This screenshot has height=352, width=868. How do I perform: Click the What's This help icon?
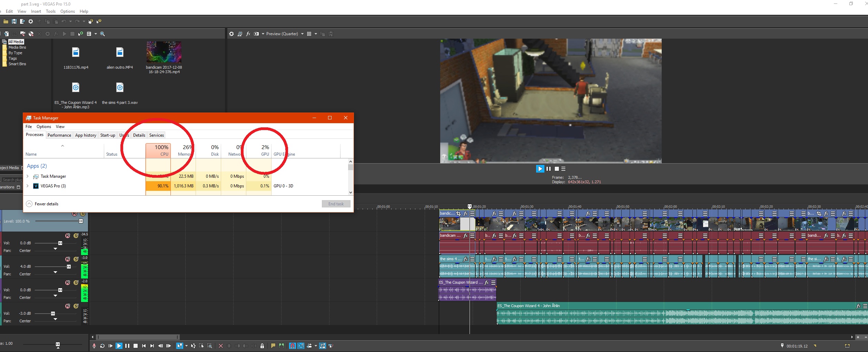click(x=99, y=21)
